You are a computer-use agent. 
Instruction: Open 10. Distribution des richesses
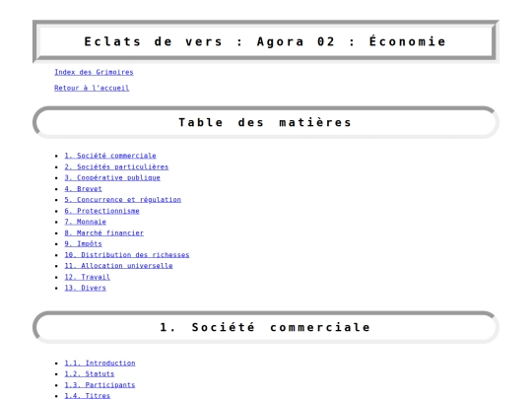(127, 255)
